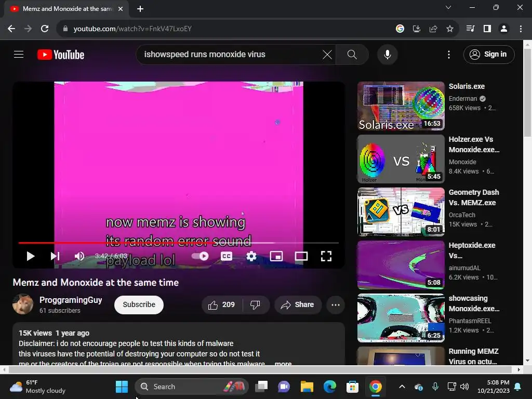Open File Explorer from taskbar
The height and width of the screenshot is (399, 532).
307,387
